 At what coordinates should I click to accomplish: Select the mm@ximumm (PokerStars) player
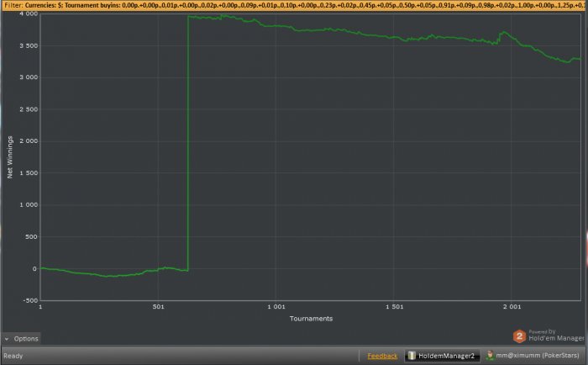coord(538,356)
